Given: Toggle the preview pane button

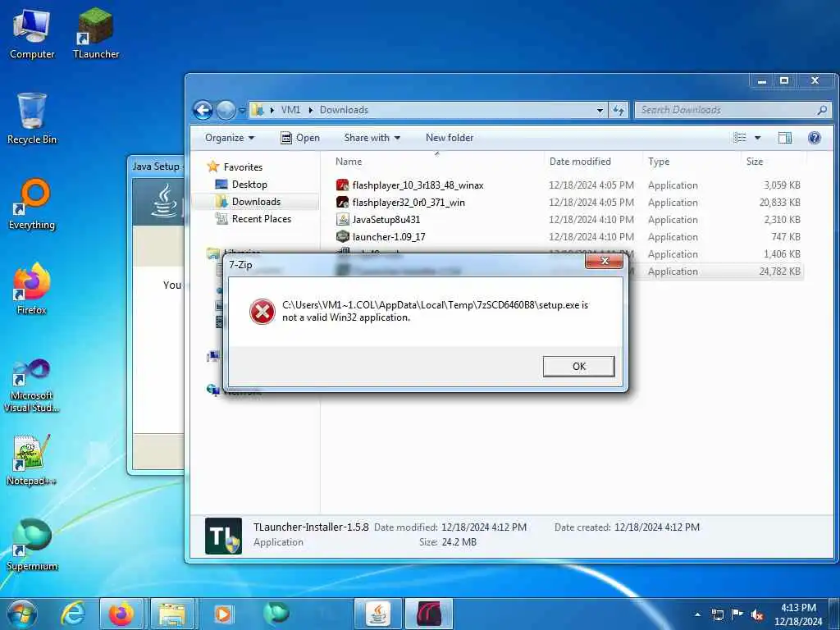Looking at the screenshot, I should (785, 138).
